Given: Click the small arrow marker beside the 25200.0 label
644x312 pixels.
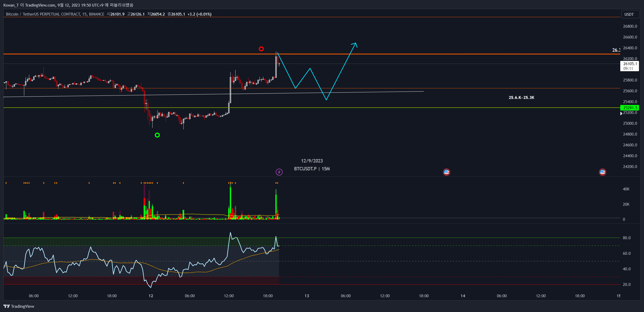Looking at the screenshot, I should pos(621,113).
